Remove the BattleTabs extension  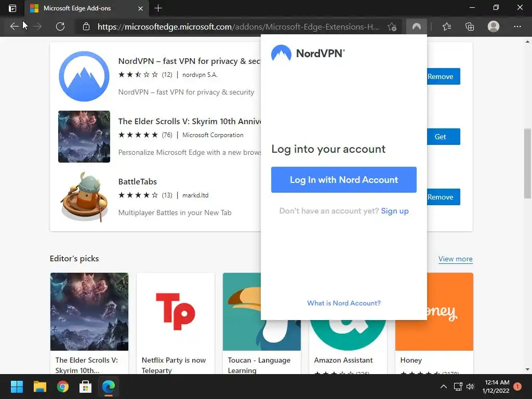point(443,197)
